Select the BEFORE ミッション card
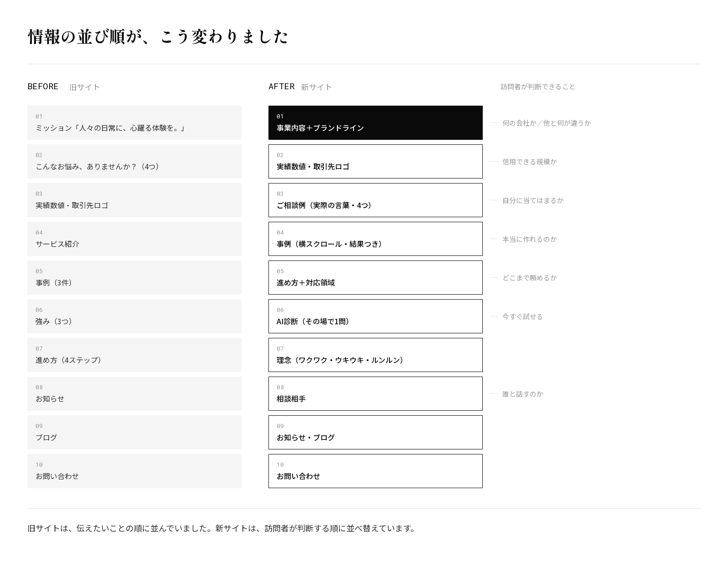The image size is (728, 561). coord(134,122)
